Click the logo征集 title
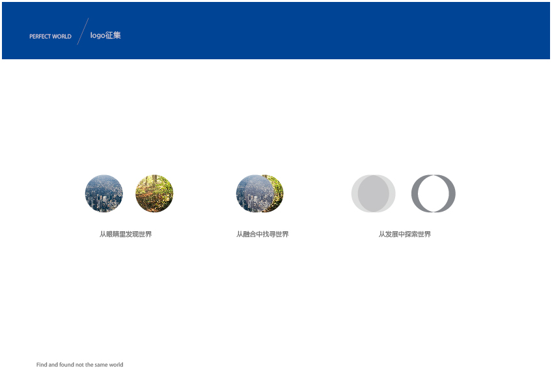The width and height of the screenshot is (552, 392). 105,35
